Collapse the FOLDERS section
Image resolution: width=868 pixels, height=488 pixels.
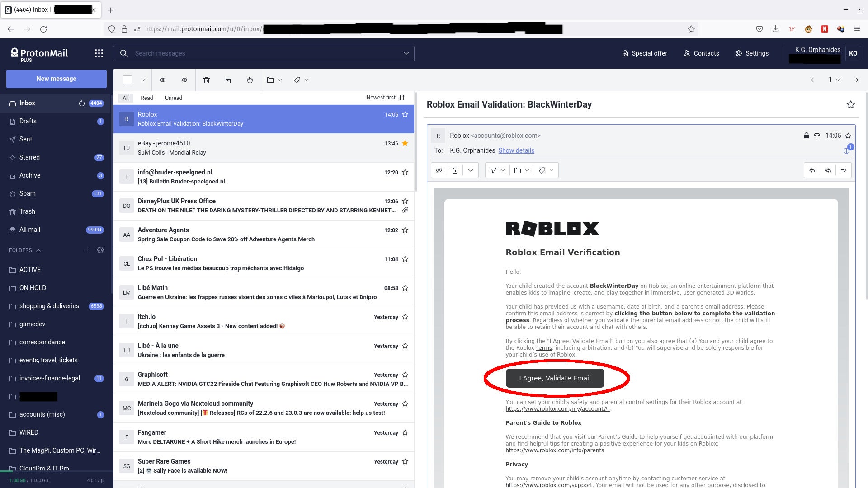[25, 250]
